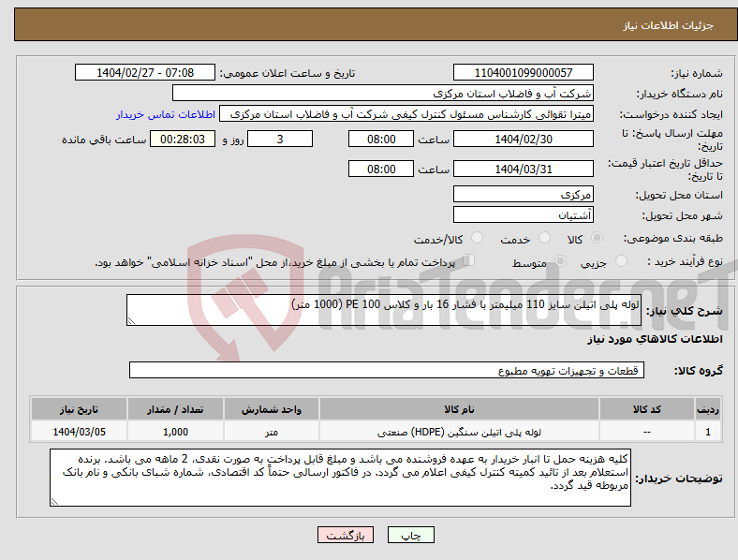Screen dimensions: 738x560
Task: Click the گروه کالا field قطعات و تجهیزات
Action: (387, 370)
